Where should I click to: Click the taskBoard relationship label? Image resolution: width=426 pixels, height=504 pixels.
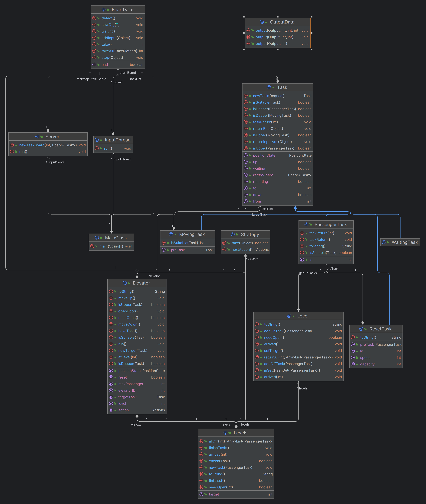click(99, 79)
